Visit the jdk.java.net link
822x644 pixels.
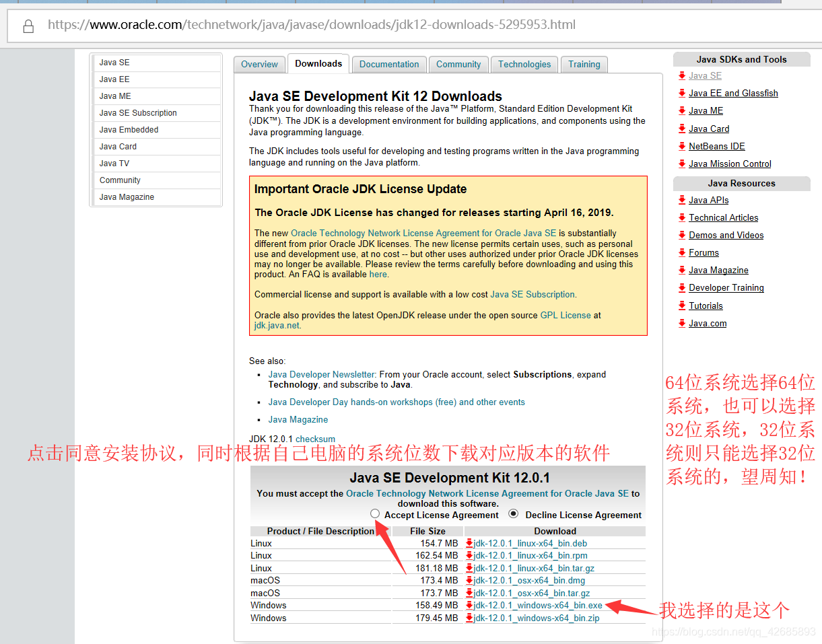coord(277,326)
